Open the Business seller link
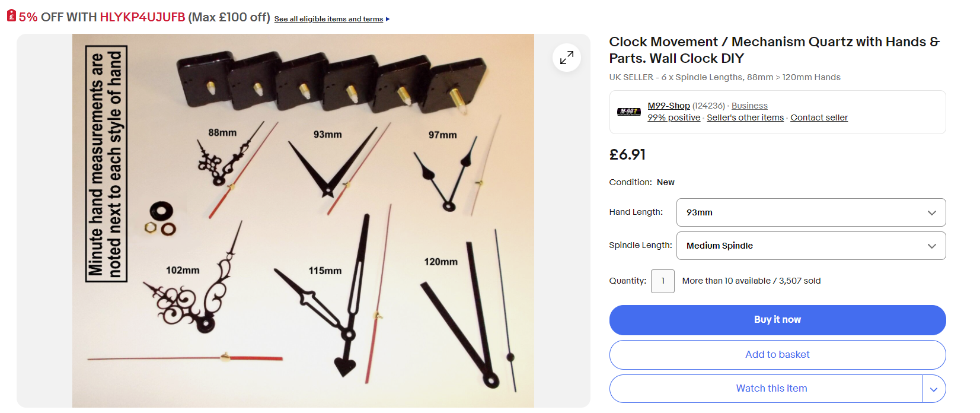Image resolution: width=980 pixels, height=413 pixels. click(749, 106)
